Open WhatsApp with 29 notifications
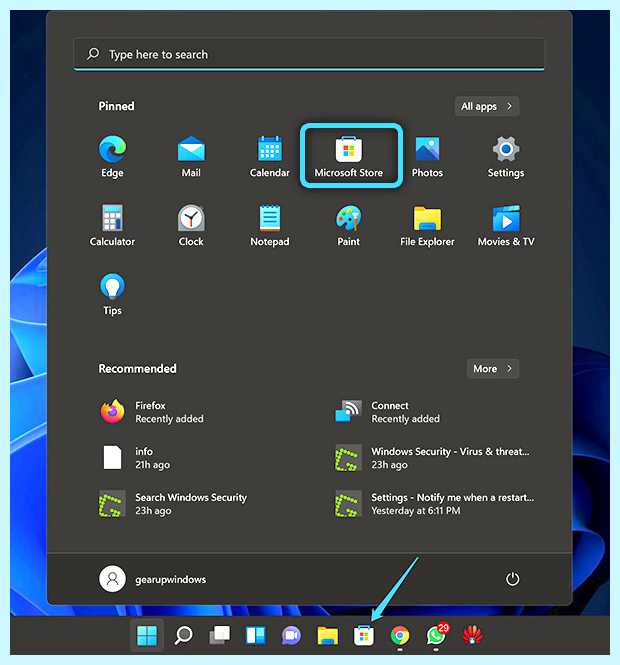This screenshot has height=665, width=620. (x=436, y=635)
